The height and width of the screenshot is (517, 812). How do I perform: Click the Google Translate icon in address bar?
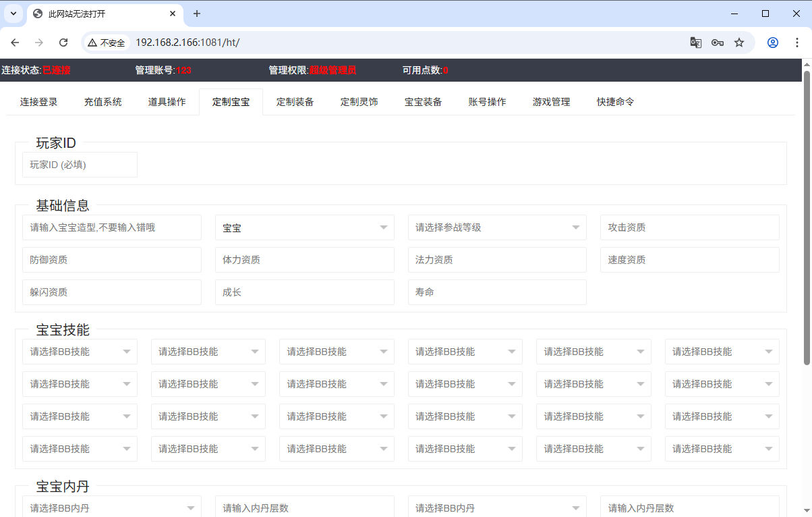pos(696,43)
